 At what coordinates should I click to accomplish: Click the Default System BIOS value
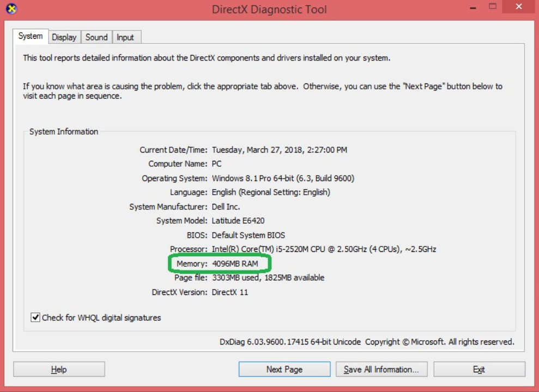249,235
